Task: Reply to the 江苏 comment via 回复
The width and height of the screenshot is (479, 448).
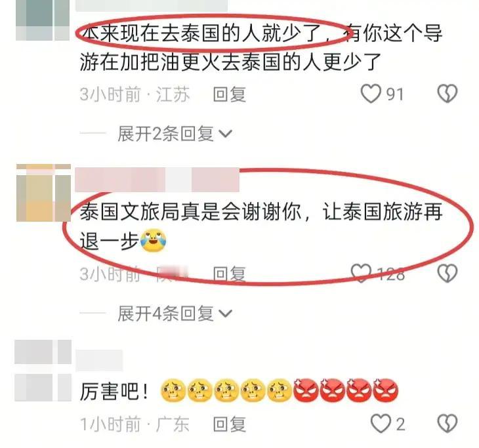Action: coord(230,94)
